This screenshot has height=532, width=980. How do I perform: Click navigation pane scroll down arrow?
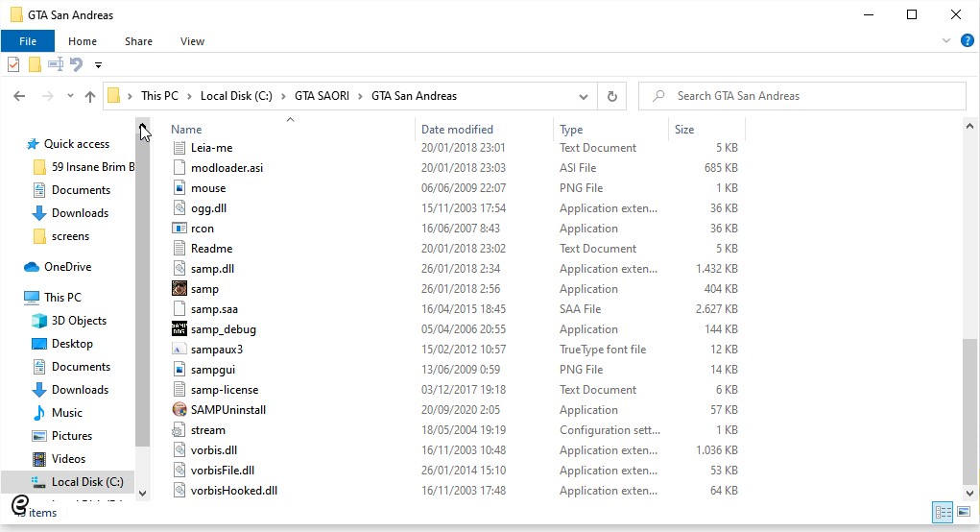[142, 494]
